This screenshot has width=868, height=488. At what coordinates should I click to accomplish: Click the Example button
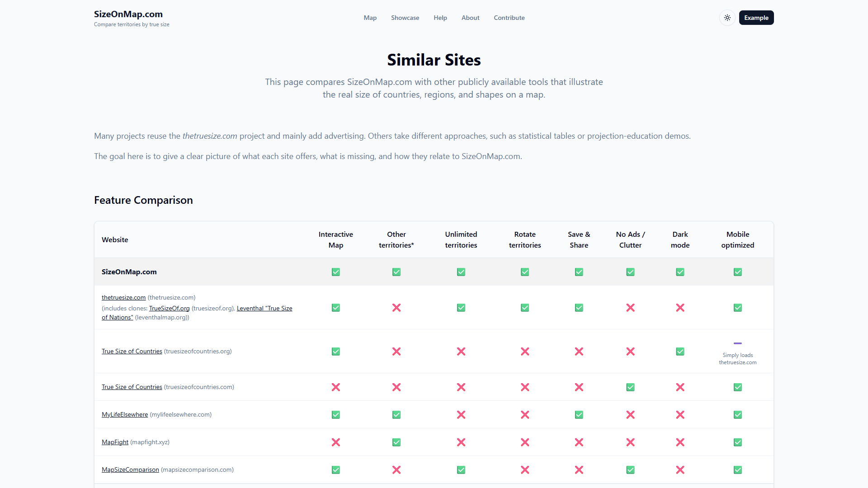tap(756, 18)
